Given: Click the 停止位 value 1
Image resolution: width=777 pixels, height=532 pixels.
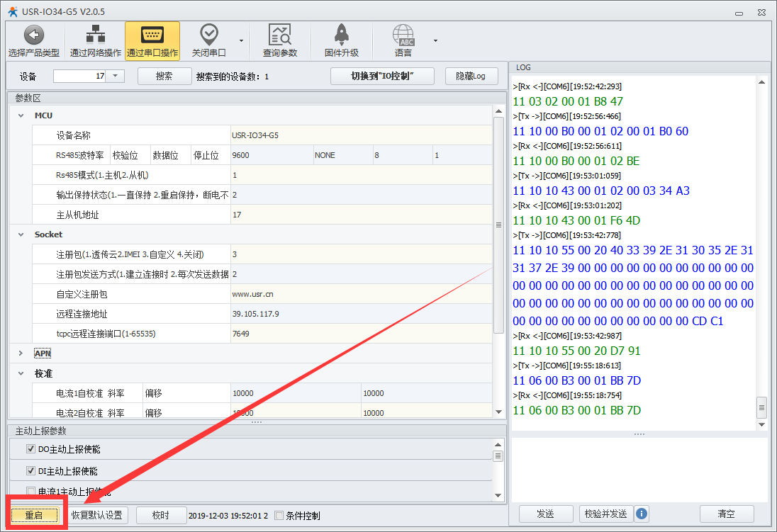Looking at the screenshot, I should tap(462, 155).
